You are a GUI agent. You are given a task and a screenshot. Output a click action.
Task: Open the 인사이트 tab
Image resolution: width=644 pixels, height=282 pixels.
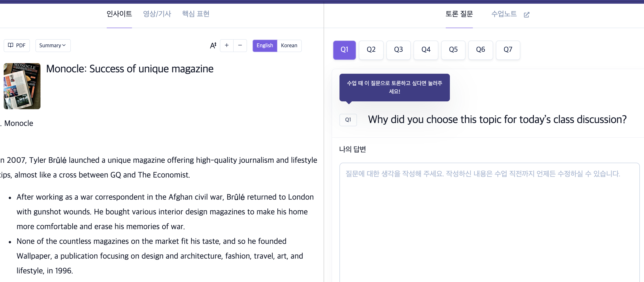tap(119, 14)
